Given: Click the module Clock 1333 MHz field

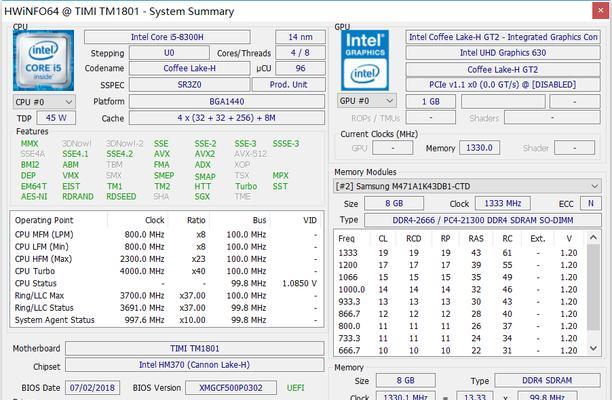Looking at the screenshot, I should pos(503,203).
